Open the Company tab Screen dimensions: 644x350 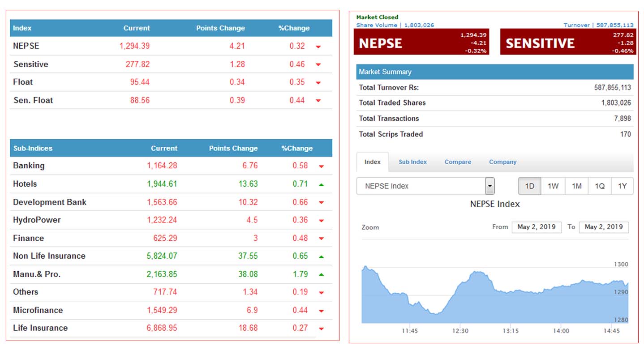pos(502,162)
